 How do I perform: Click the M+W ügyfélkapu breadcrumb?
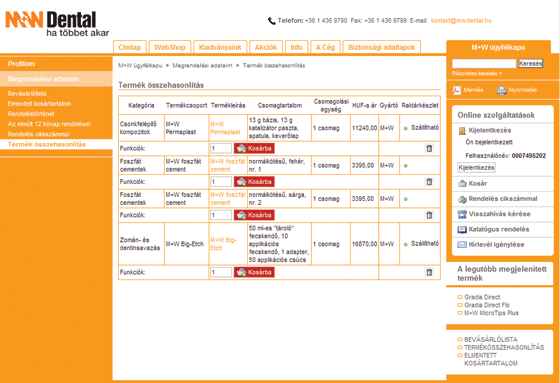point(140,65)
